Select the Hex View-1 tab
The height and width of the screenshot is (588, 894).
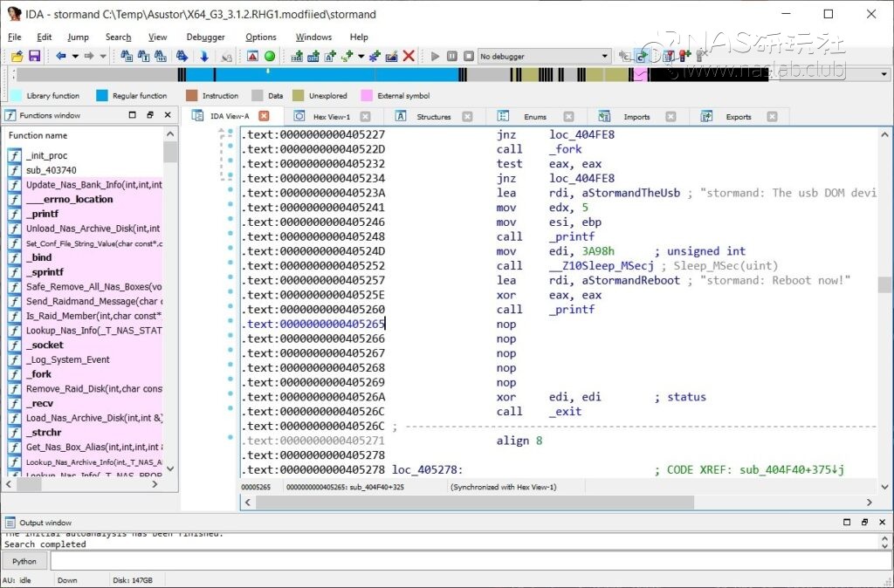tap(331, 116)
